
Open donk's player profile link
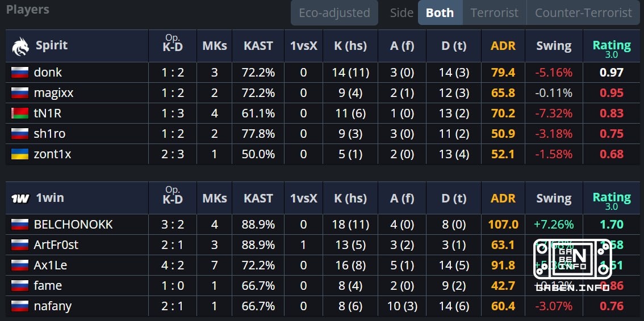coord(48,73)
